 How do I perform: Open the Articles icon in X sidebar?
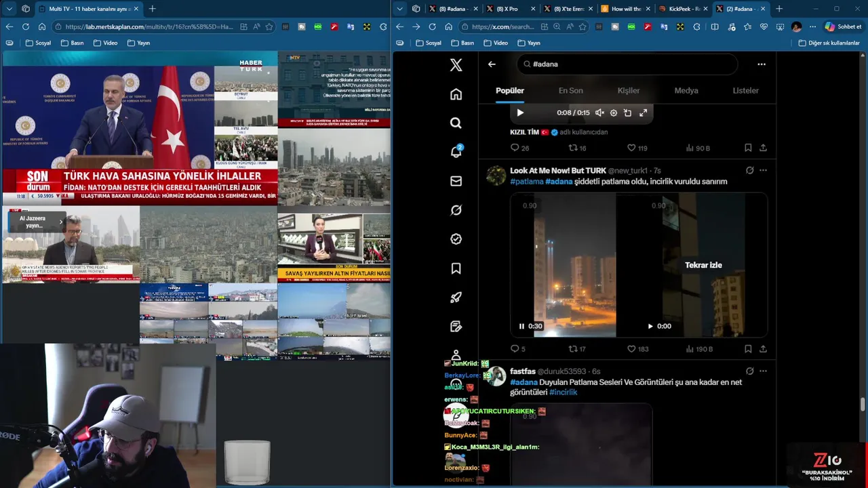tap(456, 326)
